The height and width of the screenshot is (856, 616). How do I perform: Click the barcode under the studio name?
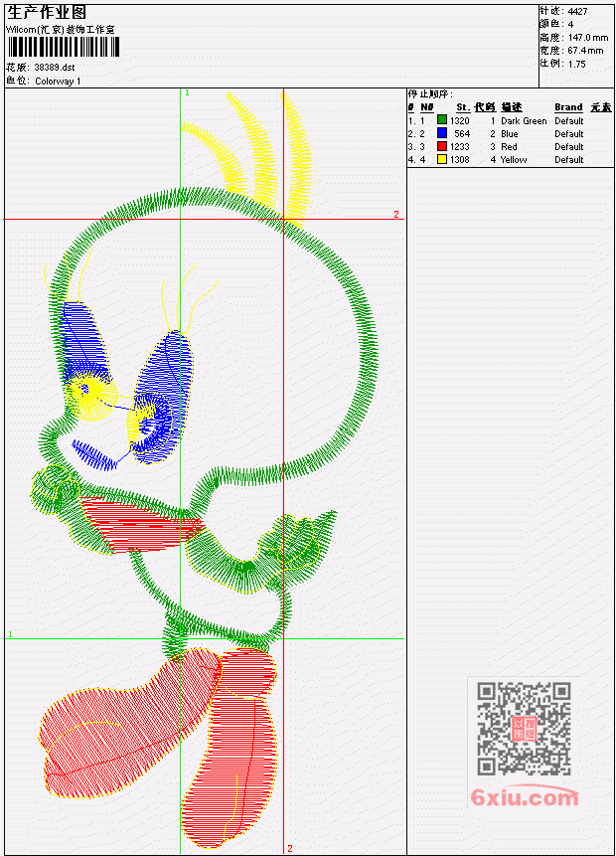(x=64, y=47)
